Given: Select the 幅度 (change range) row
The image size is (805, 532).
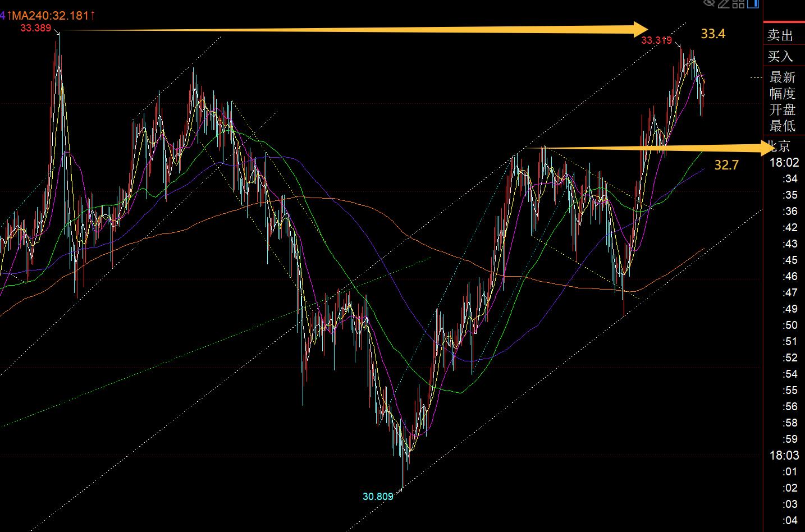Looking at the screenshot, I should [x=783, y=94].
